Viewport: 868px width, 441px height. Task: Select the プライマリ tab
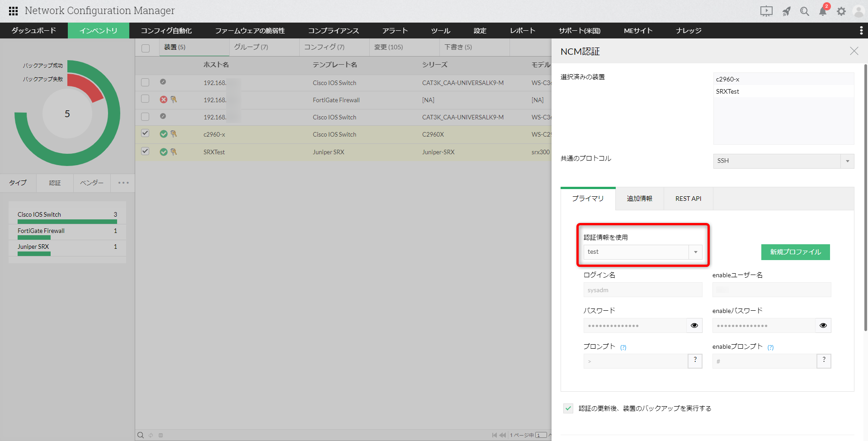588,199
